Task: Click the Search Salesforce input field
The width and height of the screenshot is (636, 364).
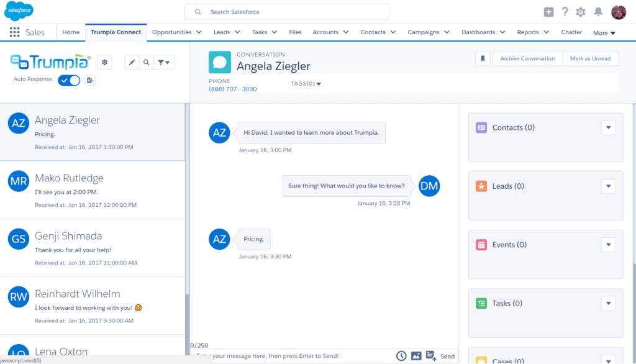Action: click(x=286, y=12)
